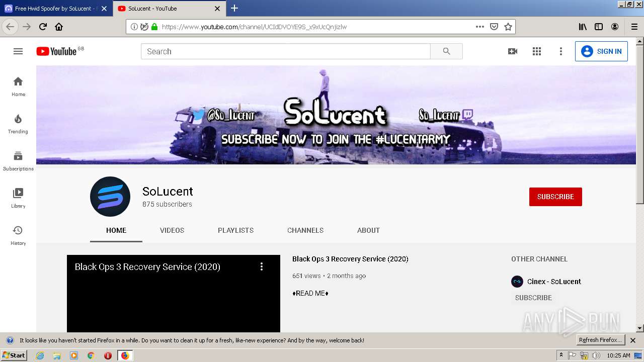Select the HOME channel tab

click(x=116, y=230)
